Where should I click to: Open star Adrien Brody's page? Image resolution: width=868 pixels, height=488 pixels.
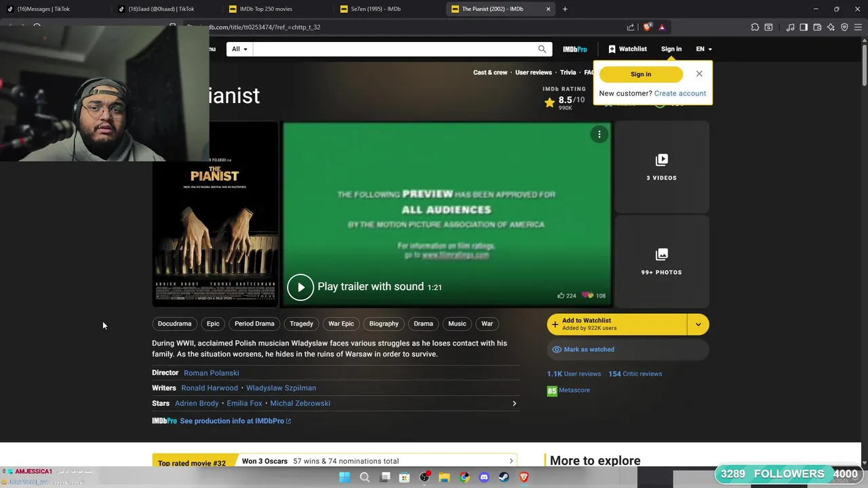tap(197, 403)
